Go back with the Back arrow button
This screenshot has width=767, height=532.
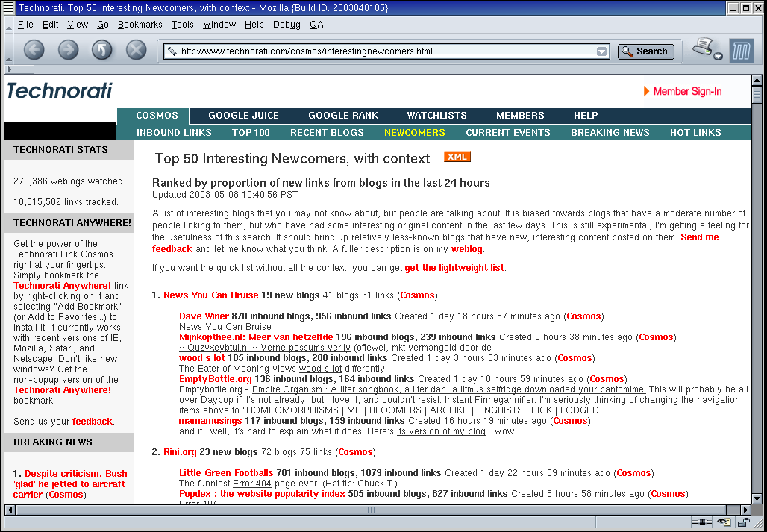pyautogui.click(x=34, y=50)
